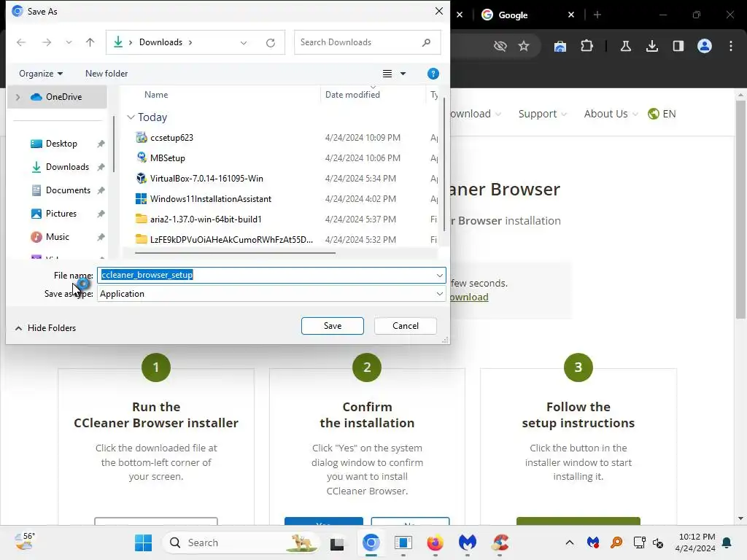The width and height of the screenshot is (747, 560).
Task: Collapse folders with Hide Folders
Action: (45, 328)
